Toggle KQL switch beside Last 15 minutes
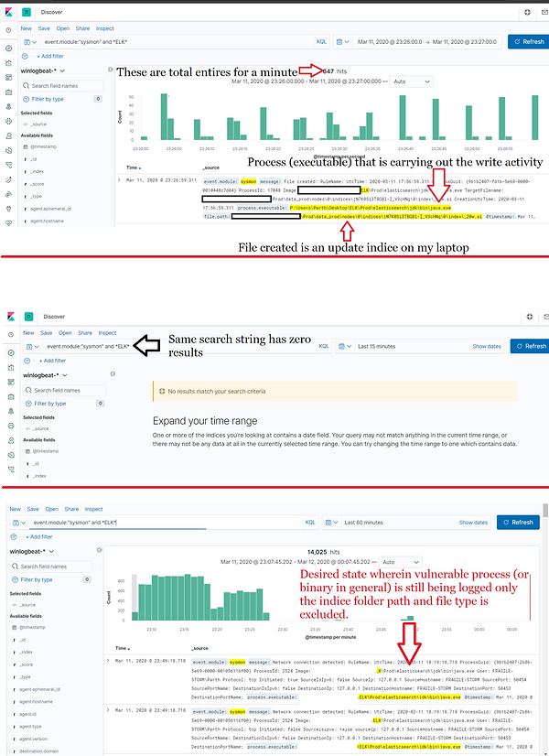The image size is (549, 756). pos(324,346)
